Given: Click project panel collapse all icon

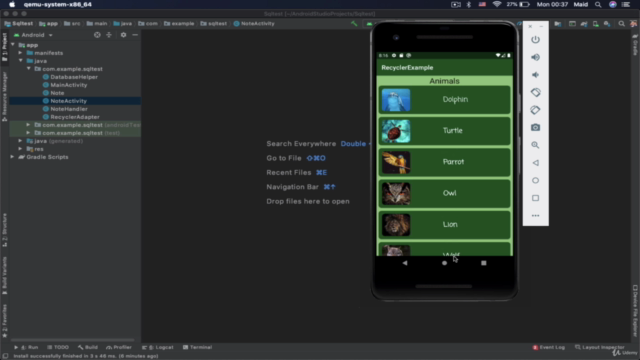Looking at the screenshot, I should click(109, 35).
